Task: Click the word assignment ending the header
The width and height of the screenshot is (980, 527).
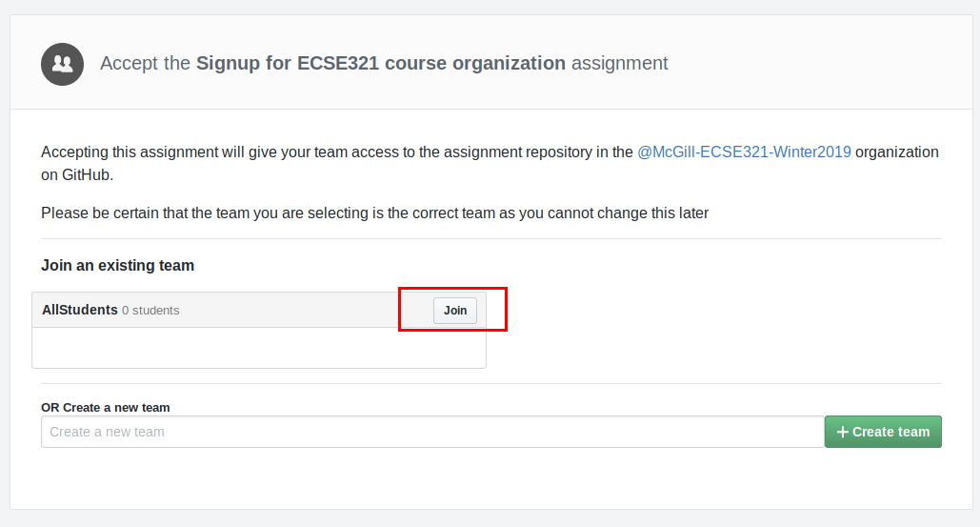Action: point(619,63)
